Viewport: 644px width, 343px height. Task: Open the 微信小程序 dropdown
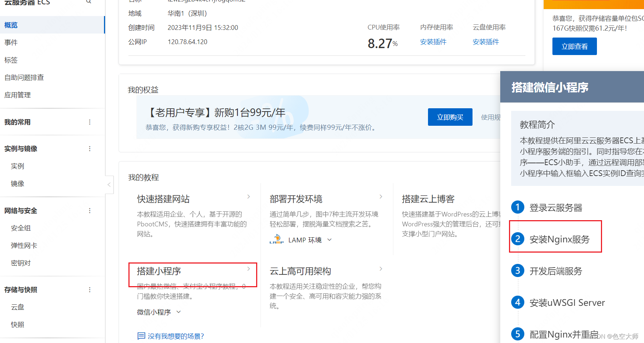(x=159, y=312)
